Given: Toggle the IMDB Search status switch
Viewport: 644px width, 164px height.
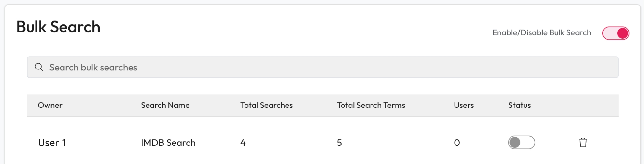Looking at the screenshot, I should (x=521, y=143).
